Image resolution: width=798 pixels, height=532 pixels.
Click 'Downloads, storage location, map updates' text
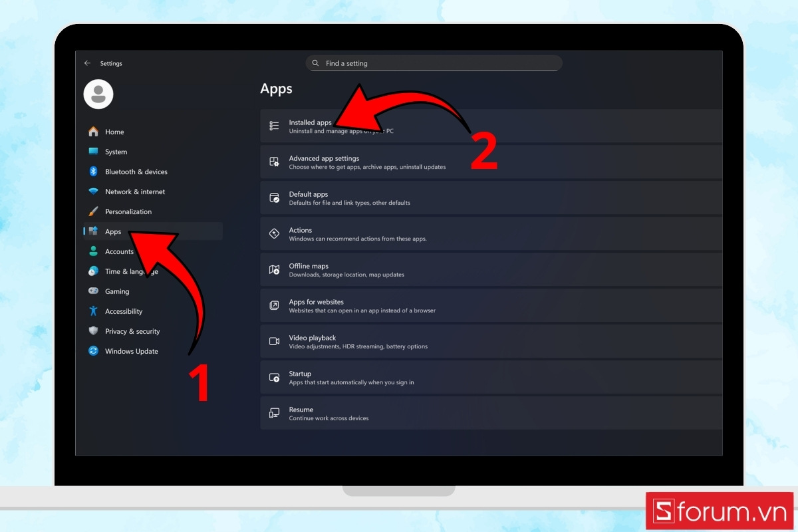click(346, 275)
